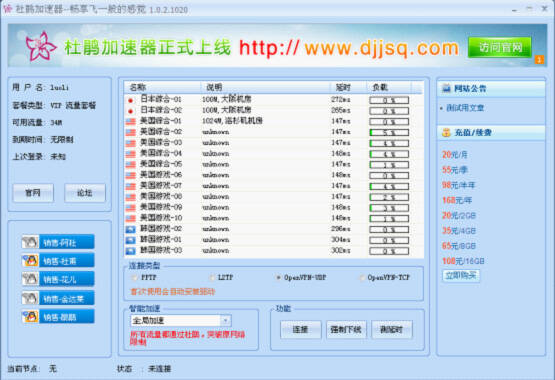Click the www.djjsq.com banner URL
This screenshot has height=380, width=555.
click(382, 48)
